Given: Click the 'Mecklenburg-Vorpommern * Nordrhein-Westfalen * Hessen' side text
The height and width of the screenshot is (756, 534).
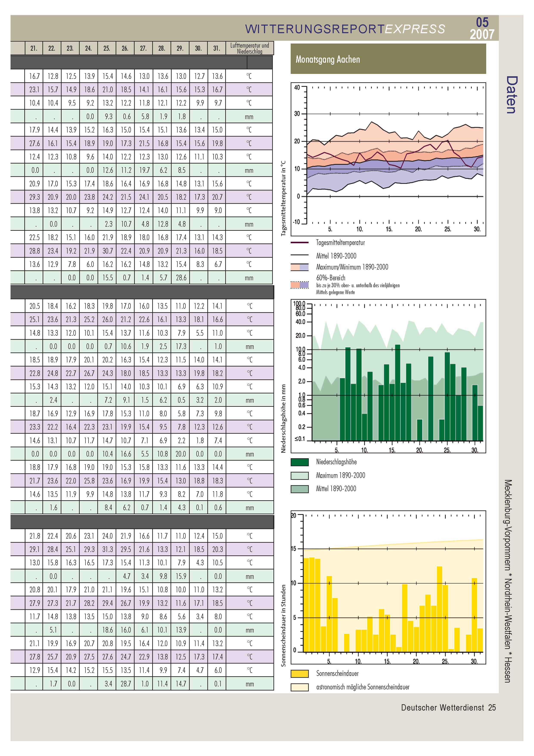Looking at the screenshot, I should coord(508,581).
